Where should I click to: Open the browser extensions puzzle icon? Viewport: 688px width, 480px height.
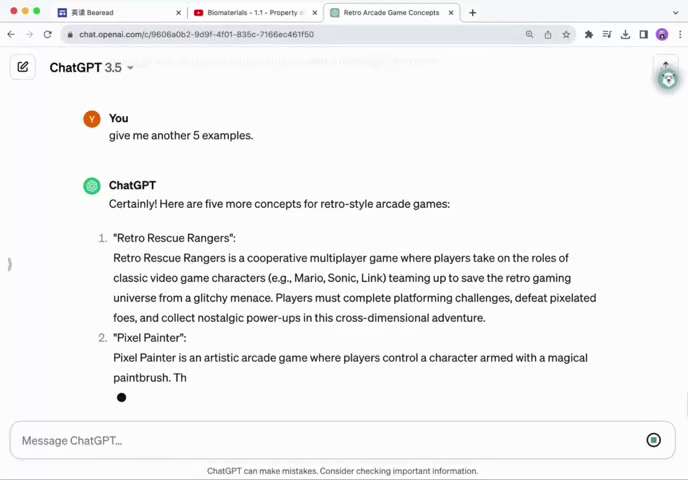tap(589, 35)
